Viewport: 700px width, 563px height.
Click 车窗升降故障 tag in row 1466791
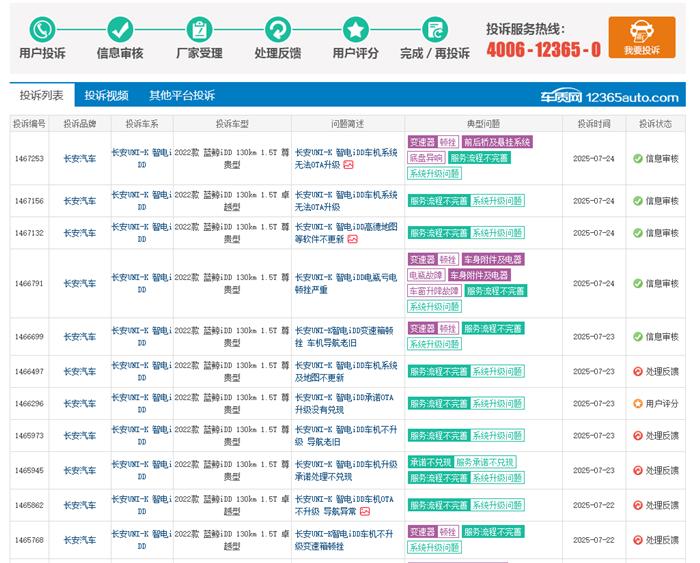pos(434,291)
